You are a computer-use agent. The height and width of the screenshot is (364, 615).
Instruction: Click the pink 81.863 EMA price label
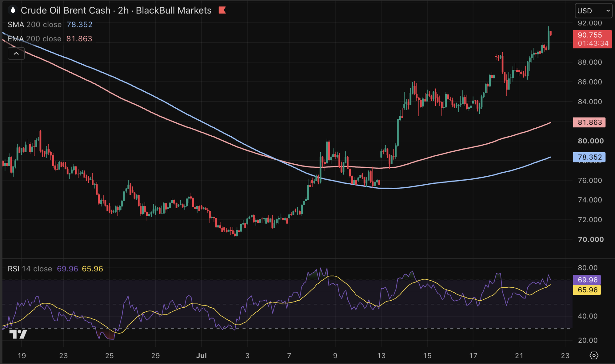click(589, 122)
